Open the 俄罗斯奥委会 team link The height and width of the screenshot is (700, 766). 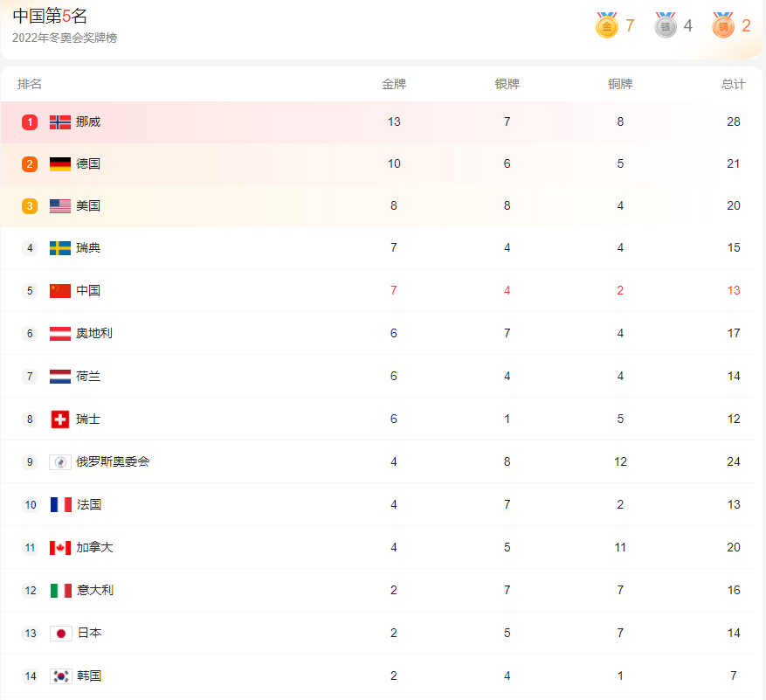113,461
